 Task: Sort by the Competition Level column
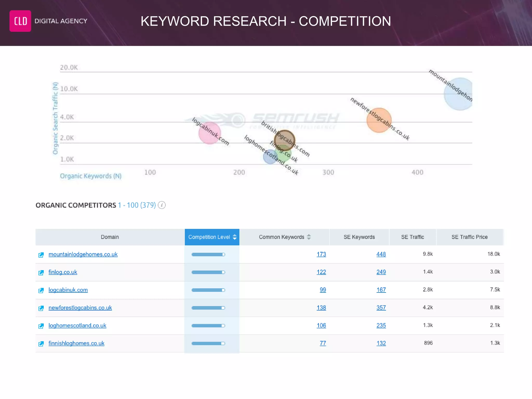coord(212,237)
